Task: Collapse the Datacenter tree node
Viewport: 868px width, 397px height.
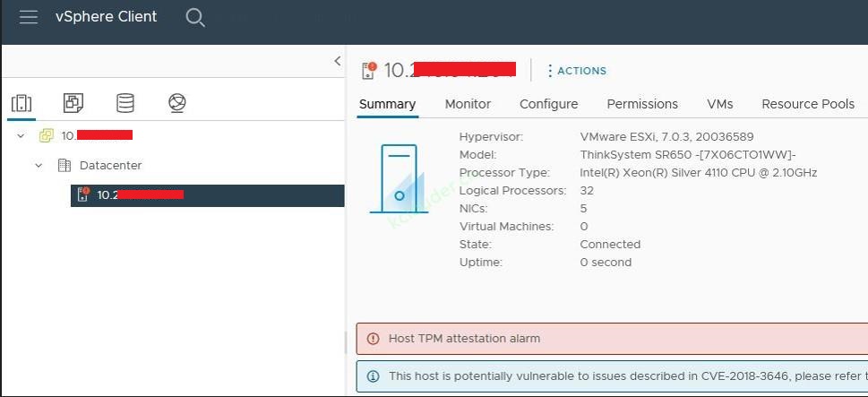Action: click(x=39, y=165)
